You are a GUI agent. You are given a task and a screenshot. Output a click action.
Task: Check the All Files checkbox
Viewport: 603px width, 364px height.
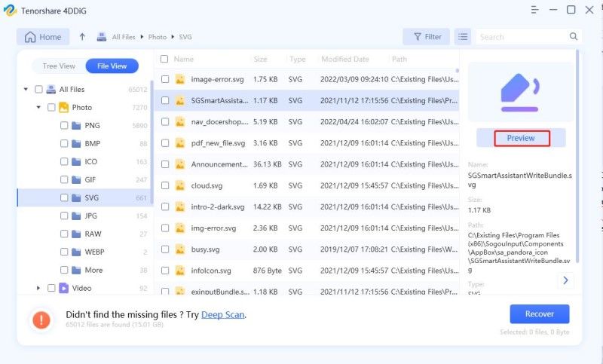(38, 89)
